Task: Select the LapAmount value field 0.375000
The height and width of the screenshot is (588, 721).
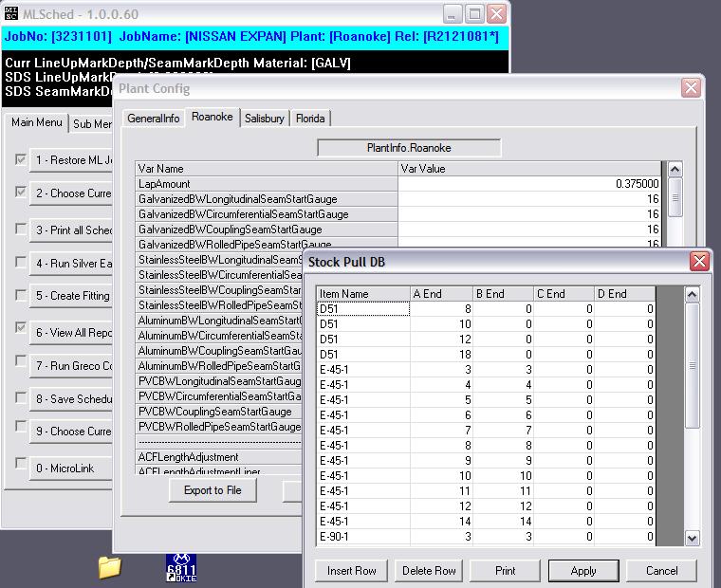Action: 529,184
